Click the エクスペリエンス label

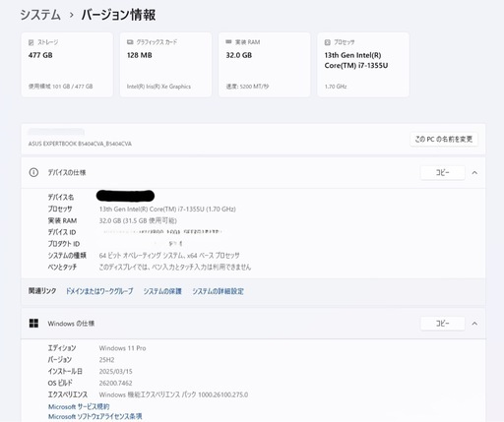tap(68, 394)
